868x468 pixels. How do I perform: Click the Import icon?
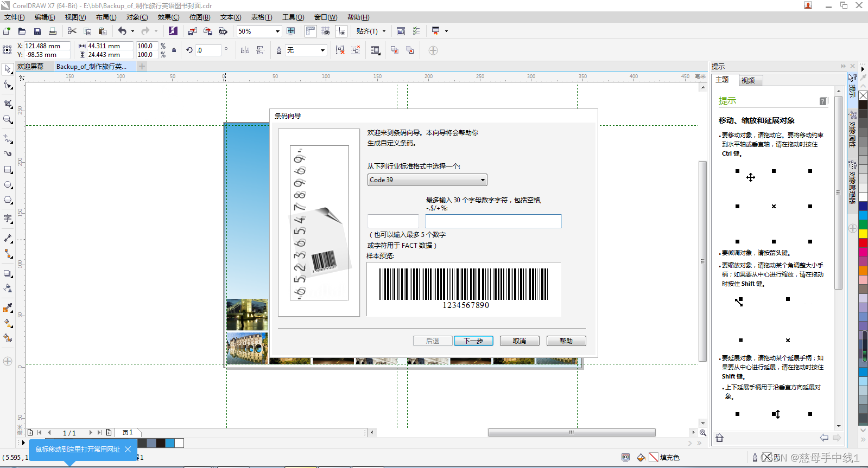click(x=192, y=31)
